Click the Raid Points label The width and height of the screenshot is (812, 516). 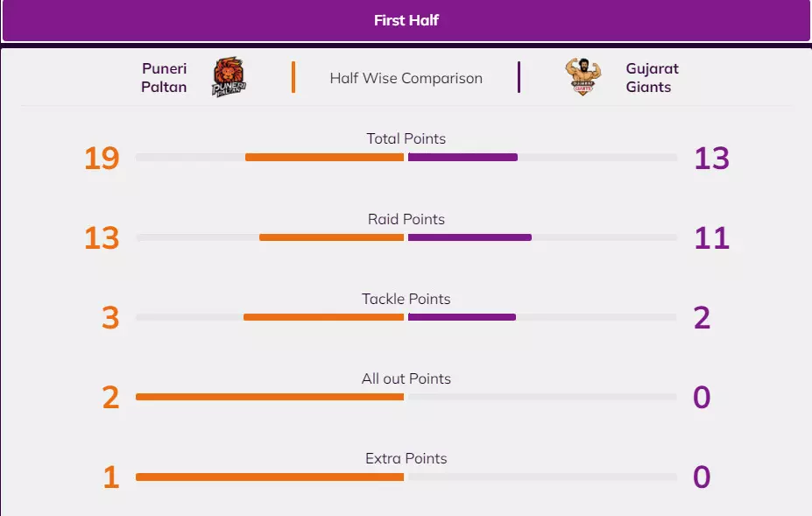click(x=406, y=219)
